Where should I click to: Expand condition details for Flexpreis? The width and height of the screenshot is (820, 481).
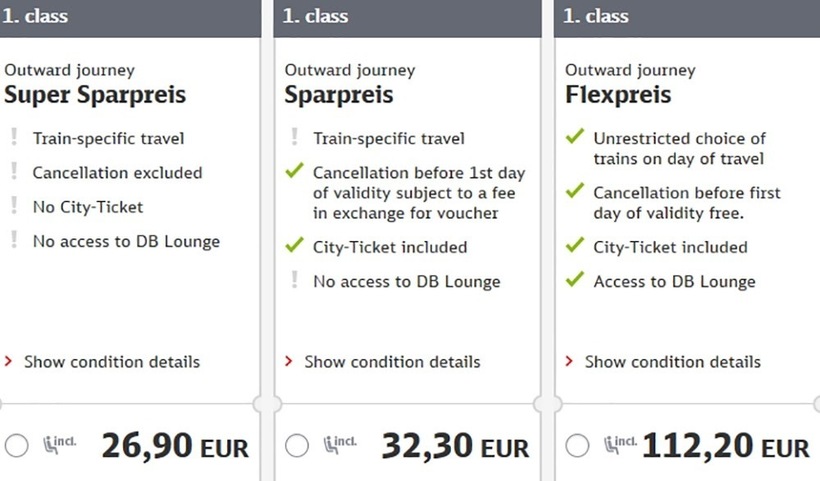coord(672,362)
